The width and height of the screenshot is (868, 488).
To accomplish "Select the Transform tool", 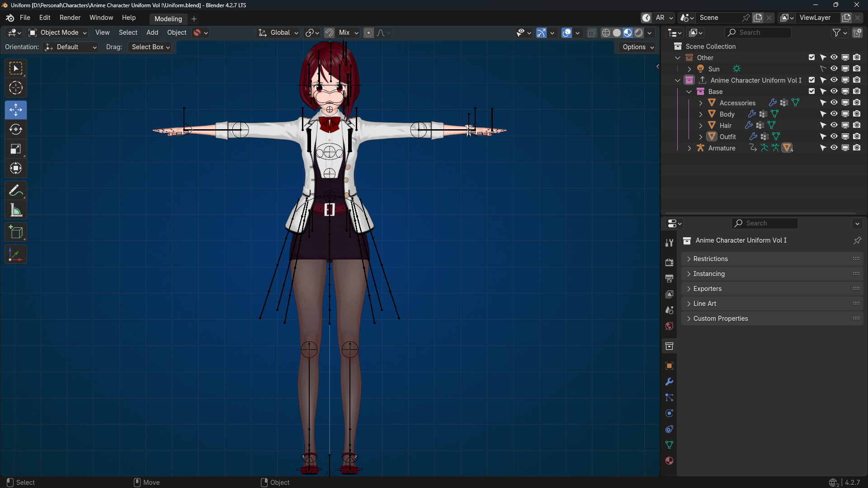I will (16, 168).
